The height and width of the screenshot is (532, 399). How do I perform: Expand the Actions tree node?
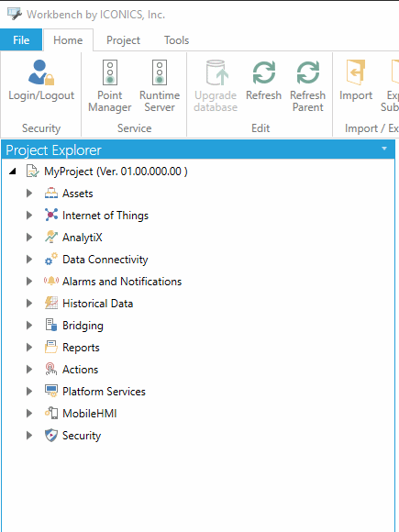29,370
